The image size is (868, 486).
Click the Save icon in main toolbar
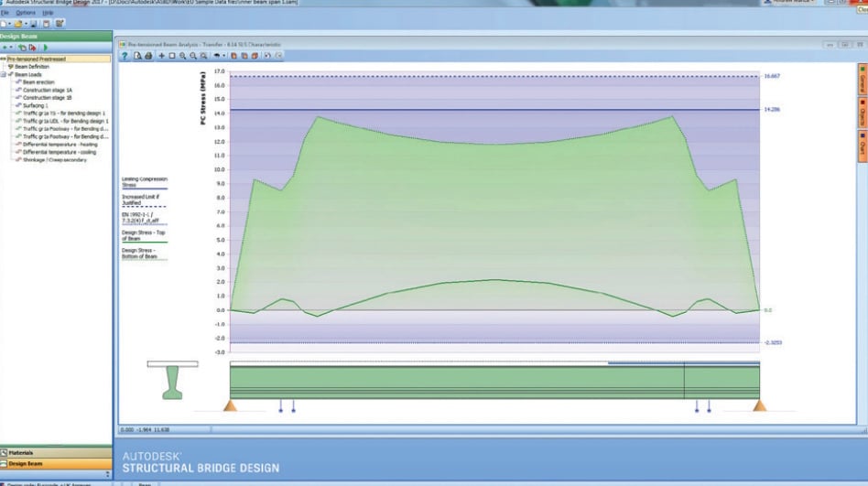point(33,23)
